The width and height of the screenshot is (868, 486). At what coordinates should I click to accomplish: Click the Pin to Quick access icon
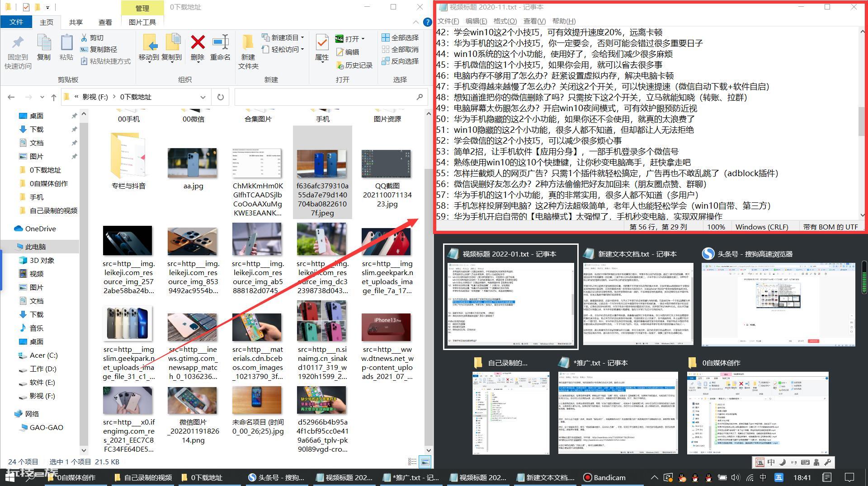click(18, 43)
